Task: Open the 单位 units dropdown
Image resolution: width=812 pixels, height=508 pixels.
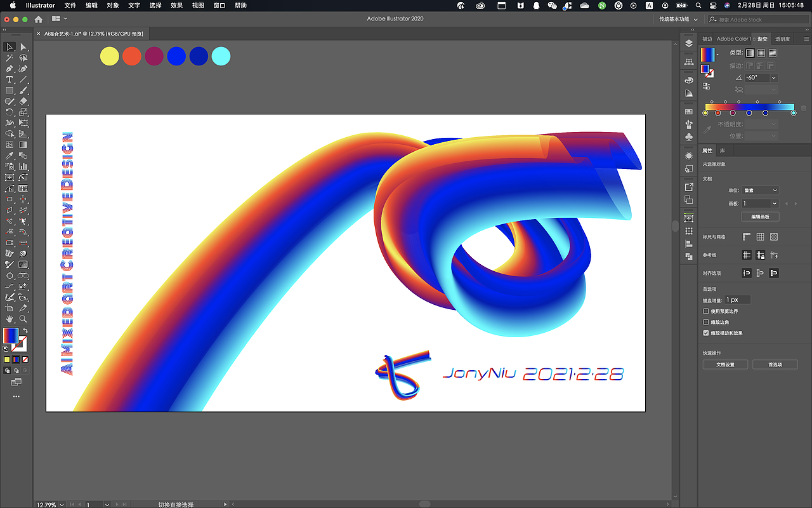Action: (x=761, y=190)
